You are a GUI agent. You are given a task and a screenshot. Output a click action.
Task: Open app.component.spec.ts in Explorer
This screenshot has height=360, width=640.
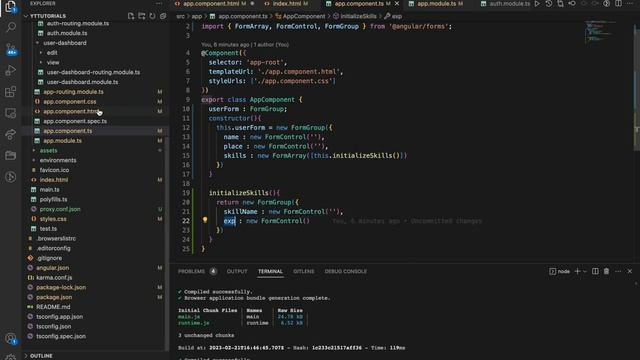(x=75, y=121)
